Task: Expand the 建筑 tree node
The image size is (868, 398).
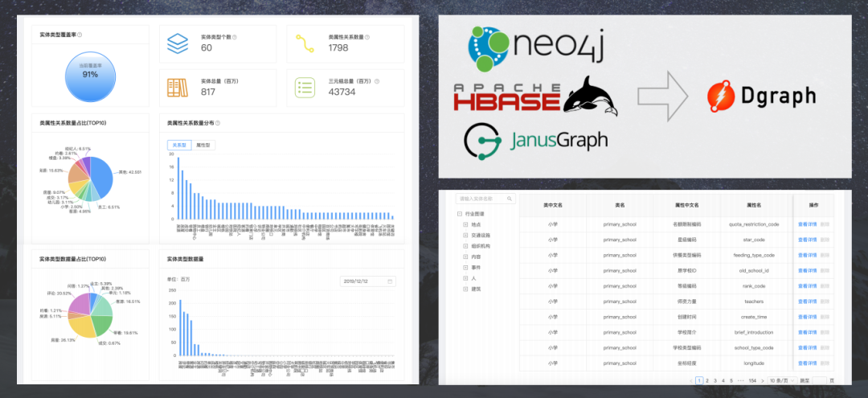Action: point(465,289)
